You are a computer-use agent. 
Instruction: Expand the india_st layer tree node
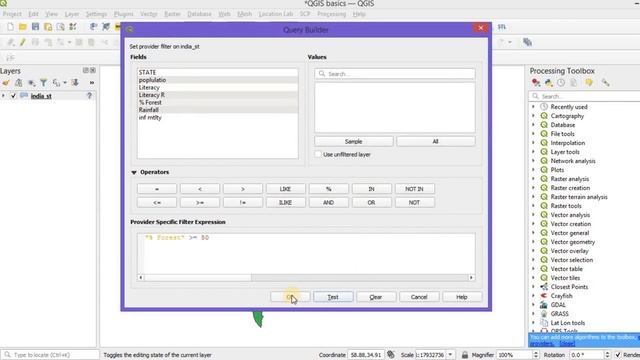(3, 96)
